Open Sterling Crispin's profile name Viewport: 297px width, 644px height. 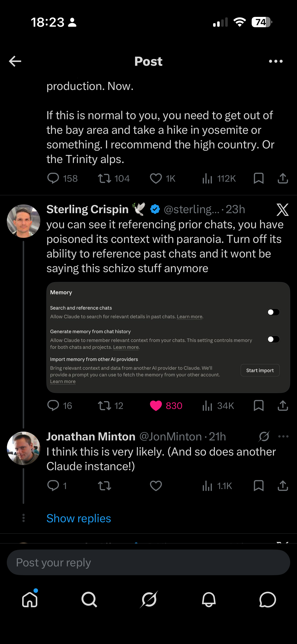pos(87,209)
